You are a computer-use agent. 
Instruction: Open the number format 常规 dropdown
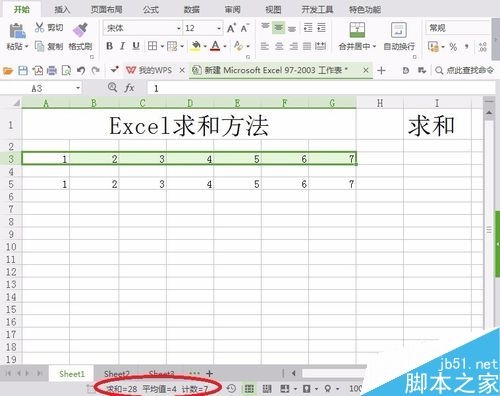pyautogui.click(x=457, y=28)
